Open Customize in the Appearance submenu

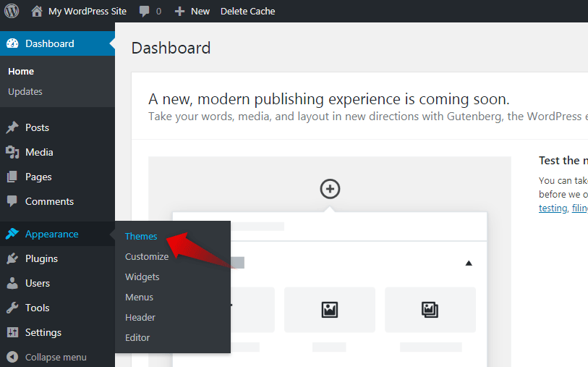147,256
